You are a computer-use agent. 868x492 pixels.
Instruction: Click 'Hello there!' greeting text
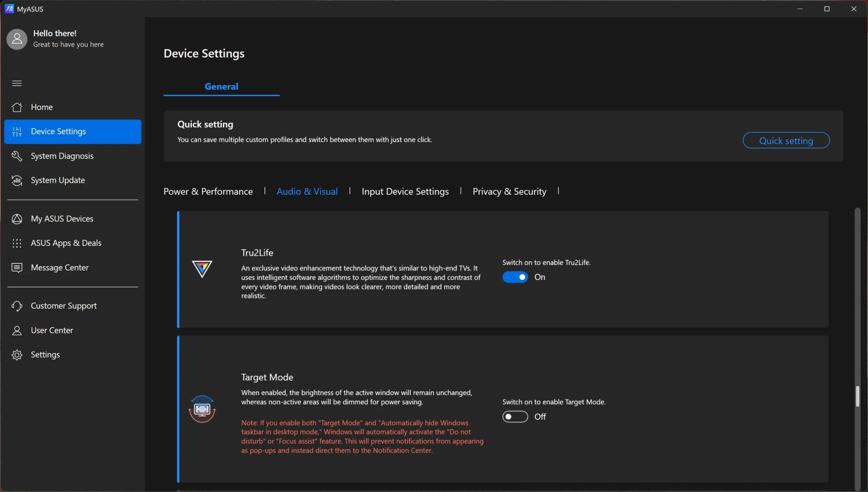tap(55, 33)
